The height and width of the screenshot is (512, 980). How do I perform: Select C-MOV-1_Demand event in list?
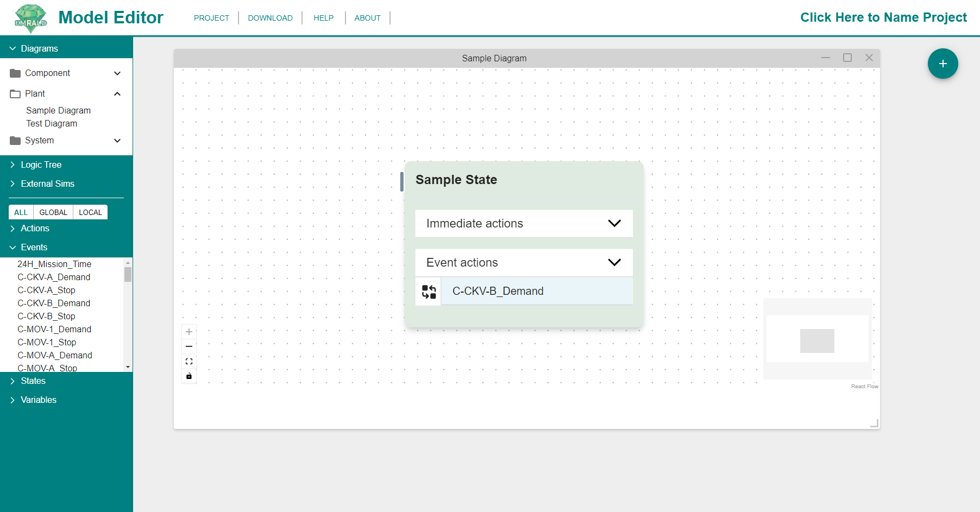[54, 329]
